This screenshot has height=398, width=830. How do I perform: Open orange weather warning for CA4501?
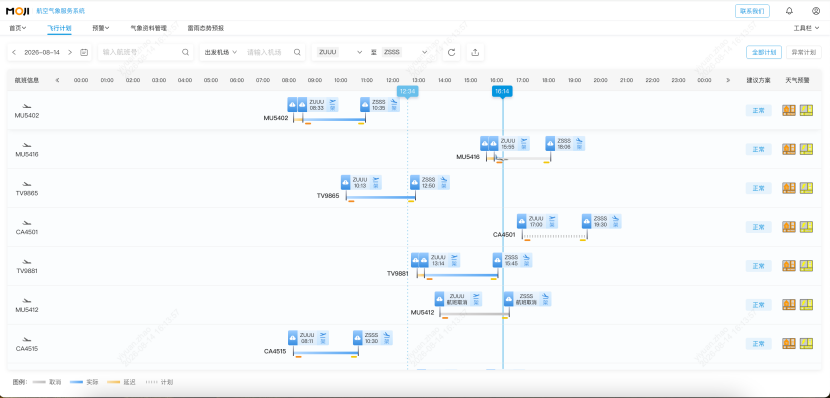point(789,227)
